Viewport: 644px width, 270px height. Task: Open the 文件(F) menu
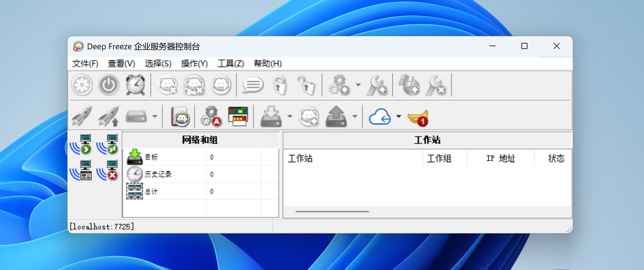[x=85, y=64]
